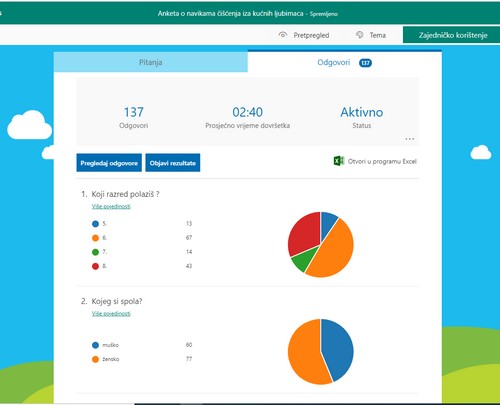Switch to the Pitanja tab

coord(151,62)
